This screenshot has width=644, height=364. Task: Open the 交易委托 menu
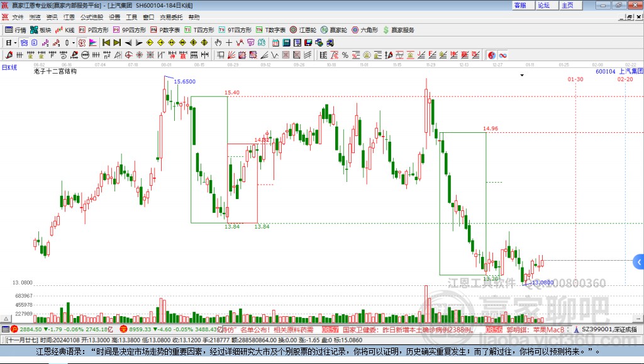(x=171, y=17)
